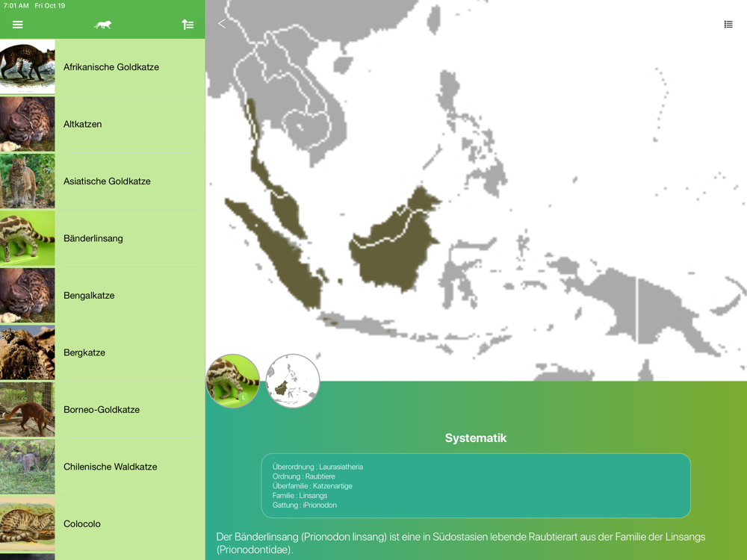The image size is (747, 560).
Task: Select Altkatzen in the list
Action: point(102,124)
